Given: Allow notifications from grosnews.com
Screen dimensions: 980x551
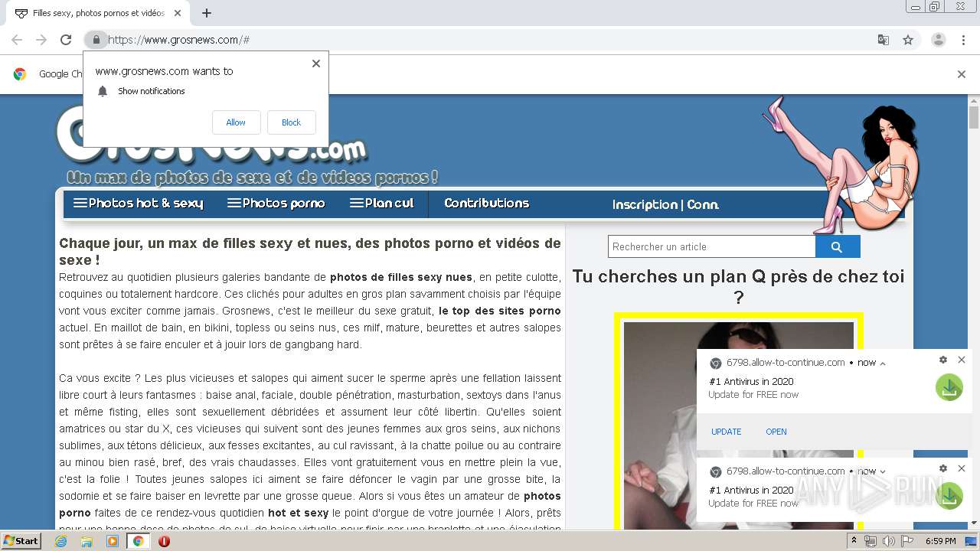Looking at the screenshot, I should pos(236,122).
